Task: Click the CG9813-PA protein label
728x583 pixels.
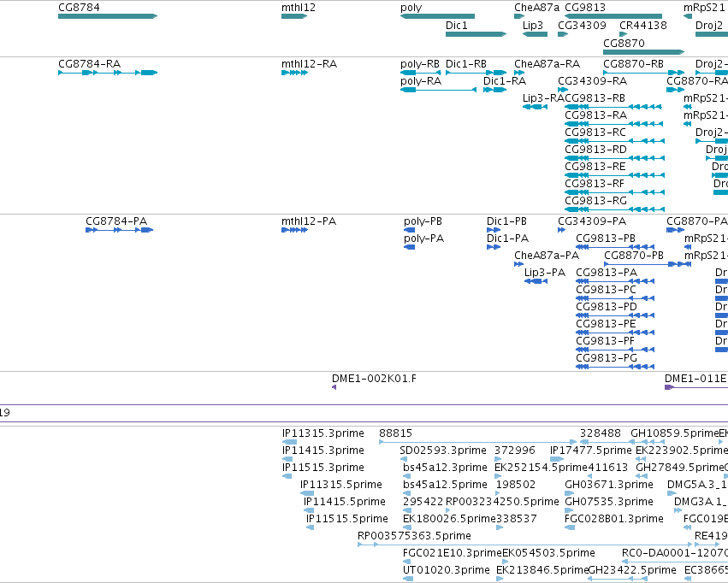Action: click(x=607, y=273)
